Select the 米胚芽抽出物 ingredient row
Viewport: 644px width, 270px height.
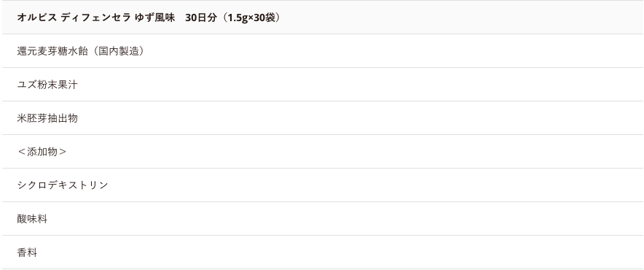(x=323, y=118)
